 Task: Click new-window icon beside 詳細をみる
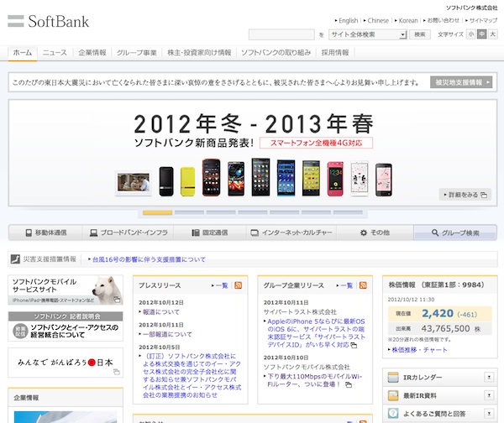[484, 195]
